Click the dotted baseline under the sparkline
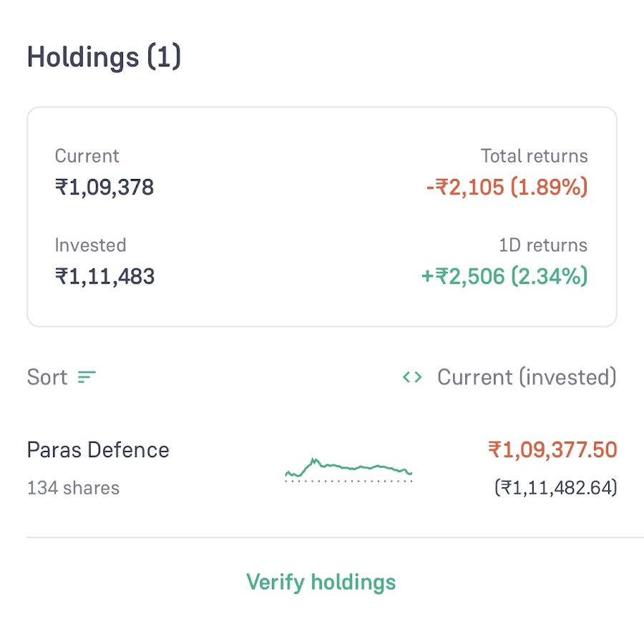This screenshot has height=644, width=644. [x=348, y=482]
